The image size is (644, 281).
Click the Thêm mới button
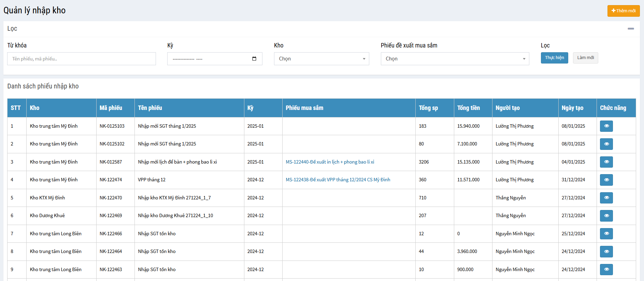[x=623, y=11]
